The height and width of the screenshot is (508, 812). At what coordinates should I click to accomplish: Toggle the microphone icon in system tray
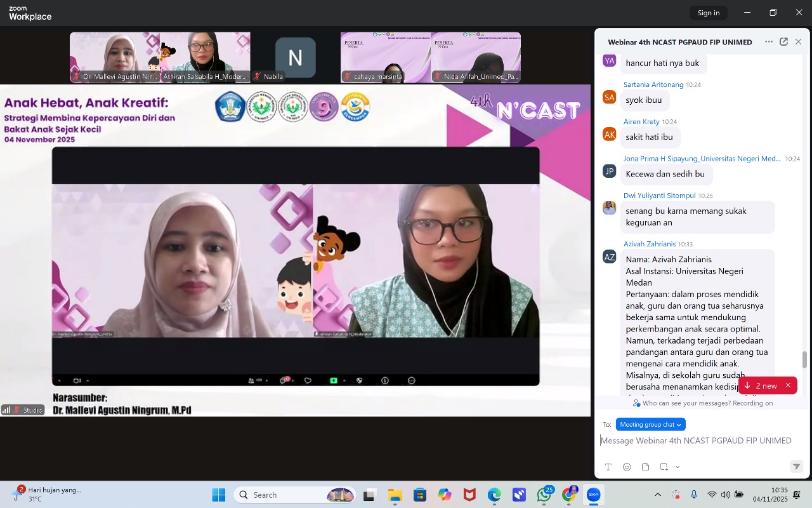[x=694, y=495]
